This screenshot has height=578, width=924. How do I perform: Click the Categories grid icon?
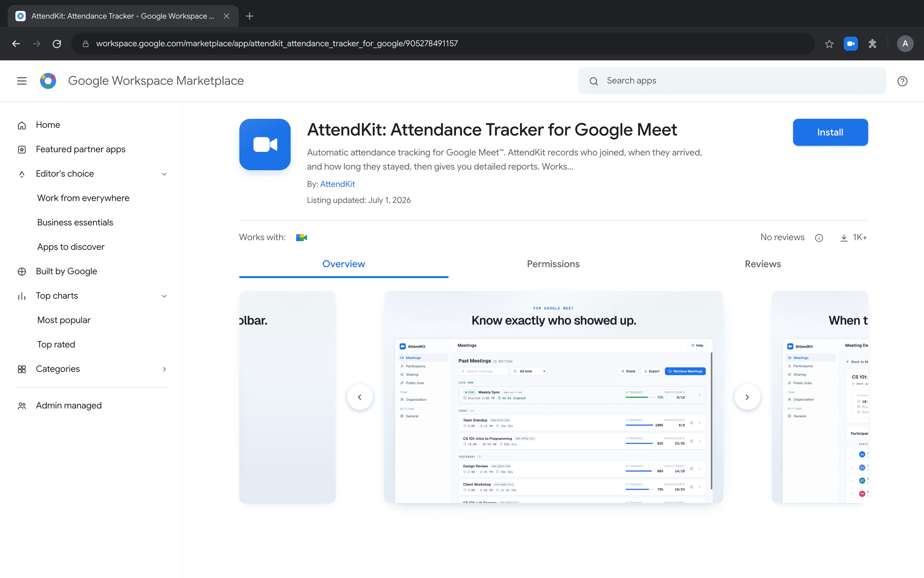tap(22, 369)
